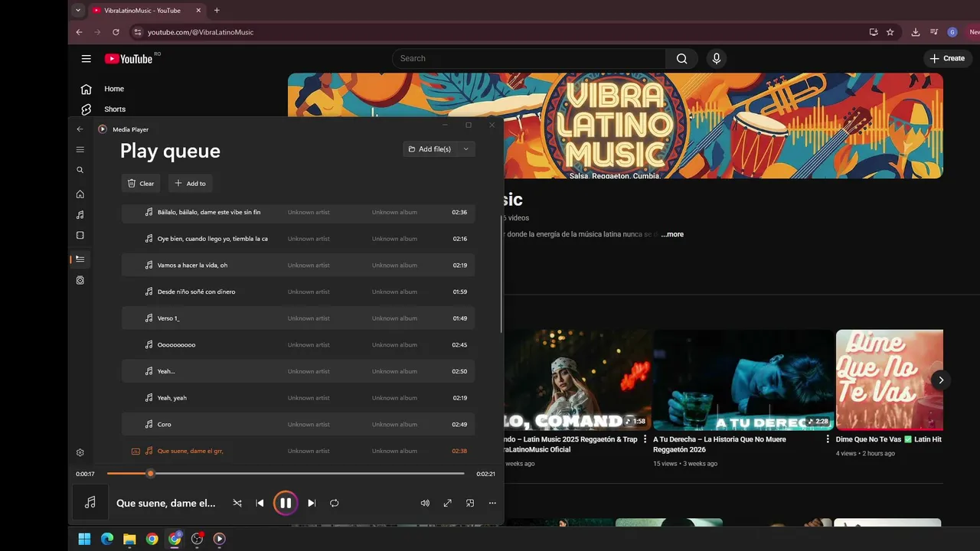Select the 'Yeah, yeah' track
The width and height of the screenshot is (980, 551).
[298, 398]
